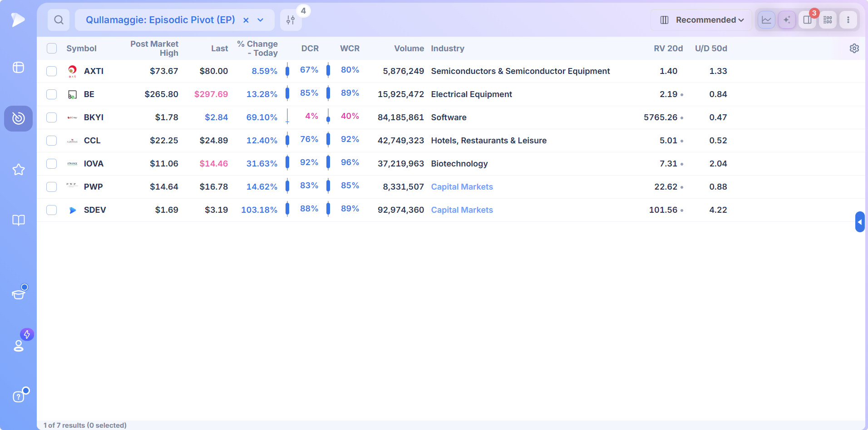Expand the collapsed right side panel arrow
Viewport: 868px width, 430px height.
pos(860,222)
